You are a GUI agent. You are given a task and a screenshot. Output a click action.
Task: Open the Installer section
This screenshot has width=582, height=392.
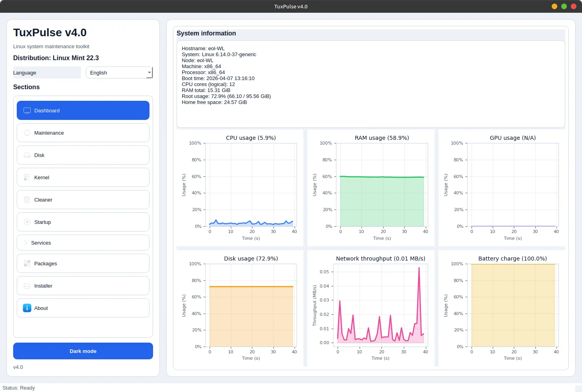coord(83,286)
